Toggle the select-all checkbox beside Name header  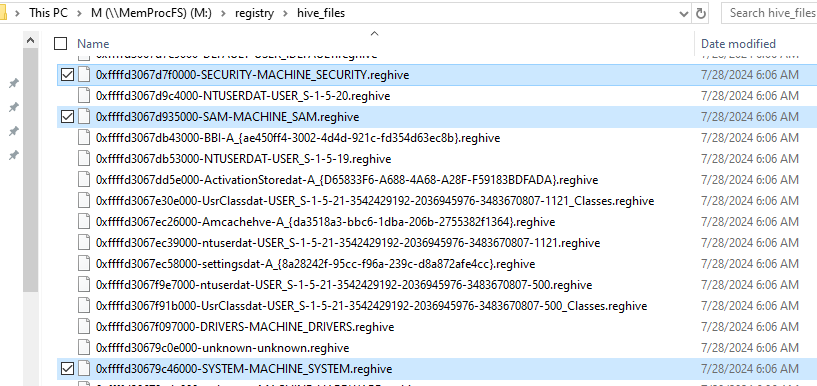tap(60, 43)
